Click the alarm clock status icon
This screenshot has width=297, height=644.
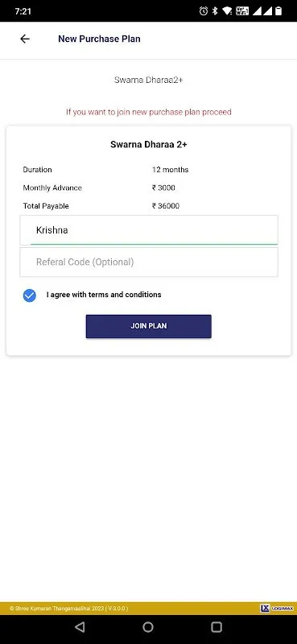(x=204, y=11)
